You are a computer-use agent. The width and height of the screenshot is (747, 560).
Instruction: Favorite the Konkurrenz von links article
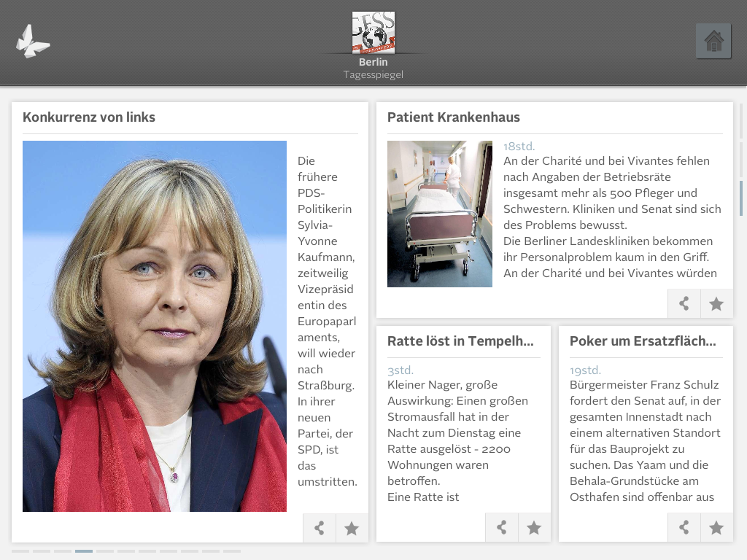(352, 528)
